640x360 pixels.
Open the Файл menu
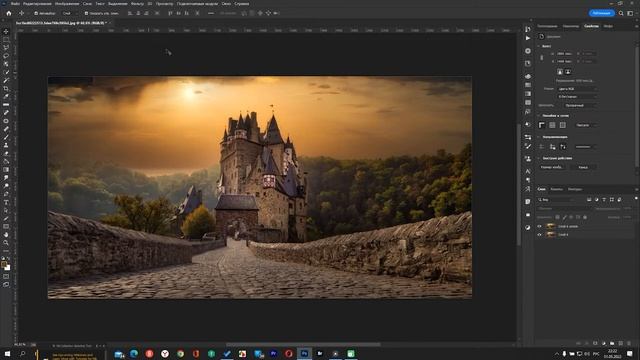[x=16, y=4]
